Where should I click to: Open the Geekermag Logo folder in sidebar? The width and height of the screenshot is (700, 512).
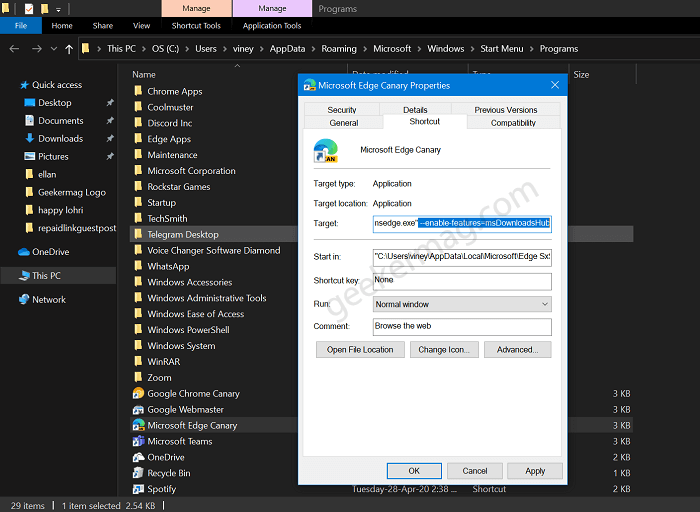72,192
